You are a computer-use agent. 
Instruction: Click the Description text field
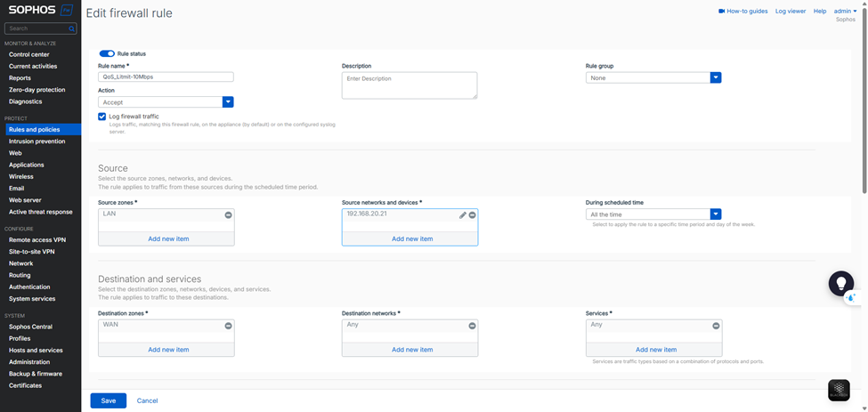[409, 85]
